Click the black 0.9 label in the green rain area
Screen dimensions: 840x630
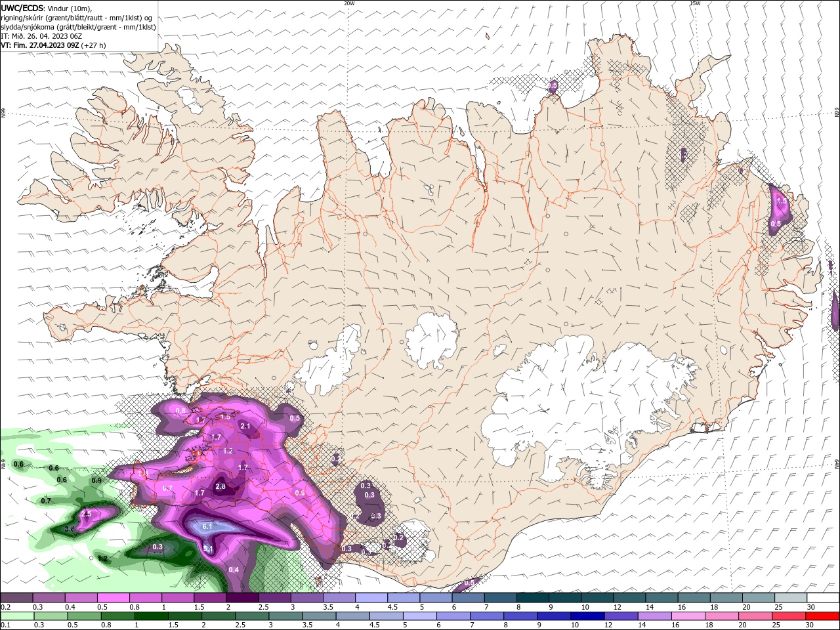[96, 481]
